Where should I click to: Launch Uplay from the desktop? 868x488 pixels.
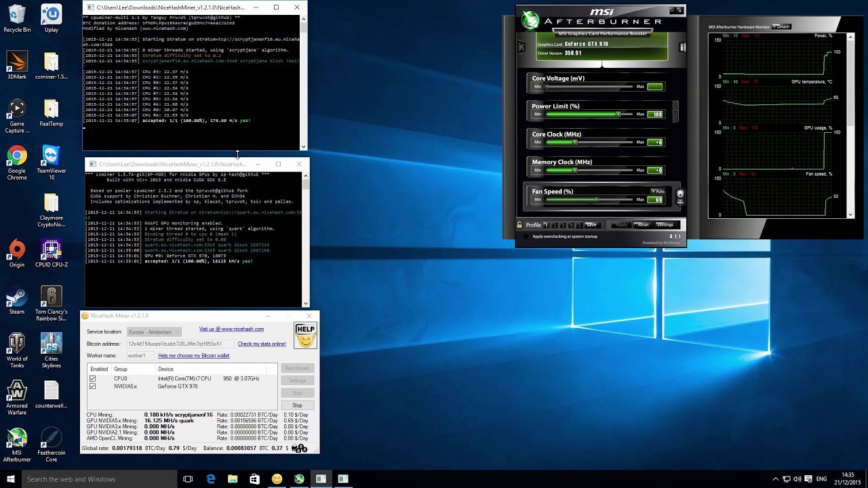[51, 18]
